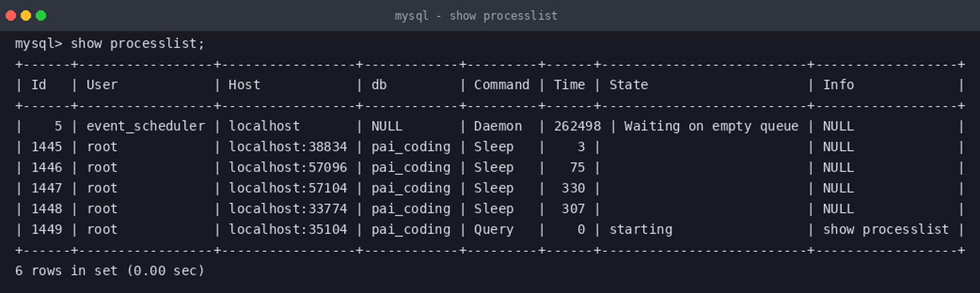Click the 'event_scheduler' user cell

(x=146, y=126)
